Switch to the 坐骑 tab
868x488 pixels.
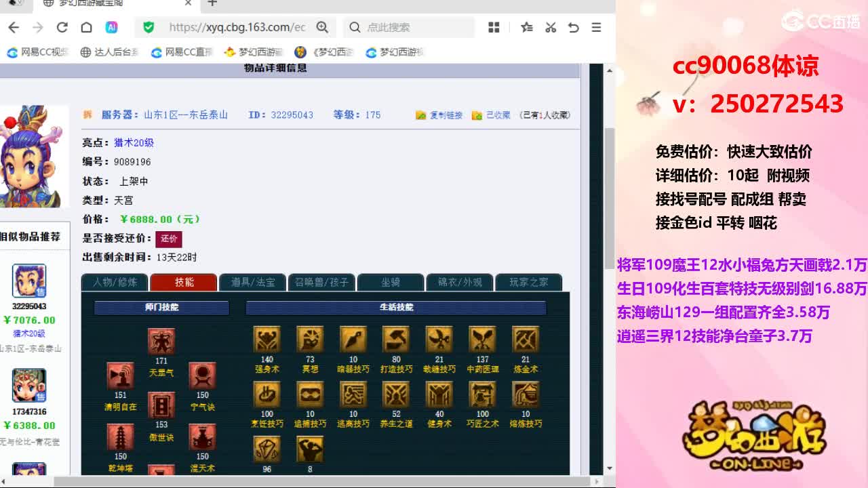(391, 282)
